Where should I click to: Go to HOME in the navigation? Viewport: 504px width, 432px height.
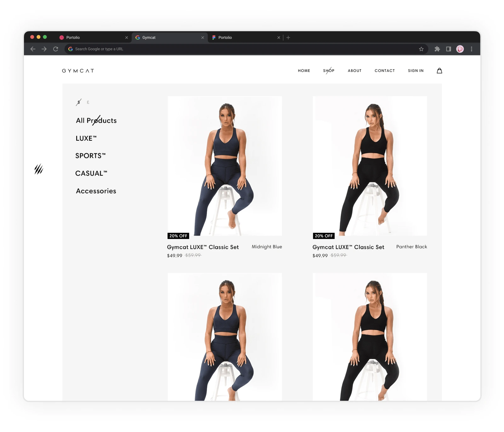click(x=304, y=71)
